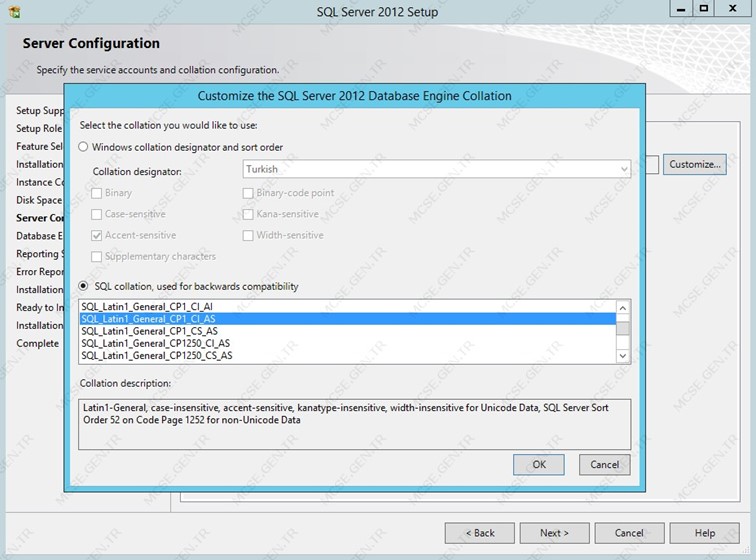Screen dimensions: 756x560
Task: Toggle the Supplementary characters checkbox
Action: [x=96, y=257]
